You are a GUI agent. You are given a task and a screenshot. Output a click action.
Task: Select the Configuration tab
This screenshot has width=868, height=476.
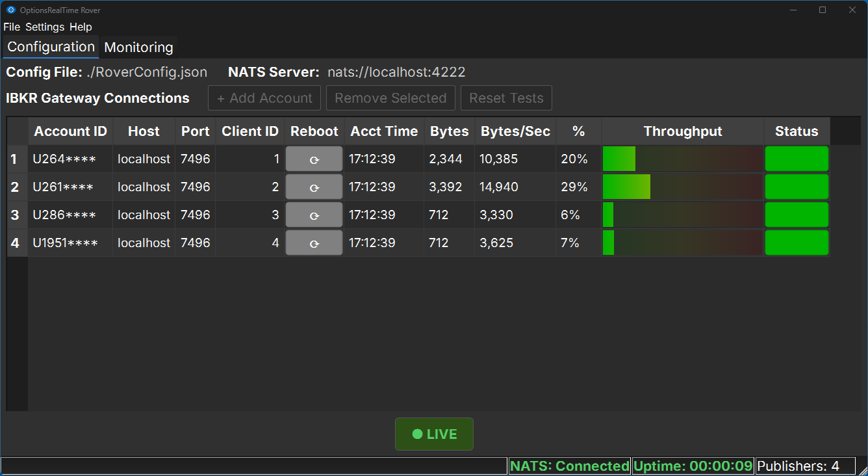coord(51,47)
